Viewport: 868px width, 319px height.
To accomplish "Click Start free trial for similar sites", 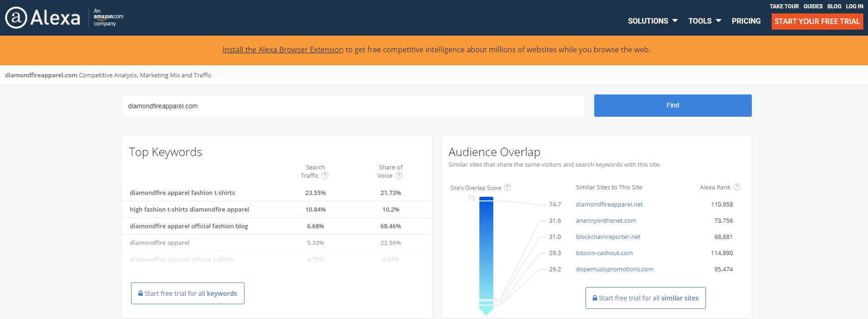I will 645,298.
